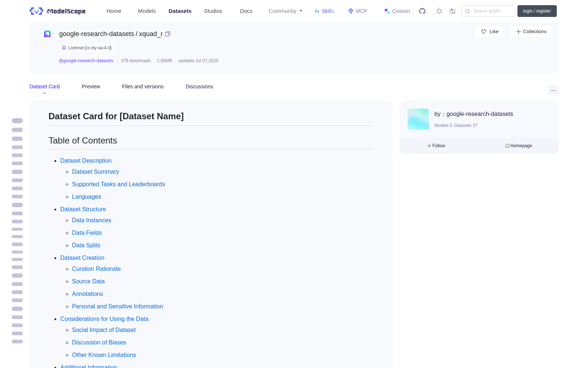Click the google-research-datasets avatar thumbnail
588x368 pixels.
coord(418,119)
